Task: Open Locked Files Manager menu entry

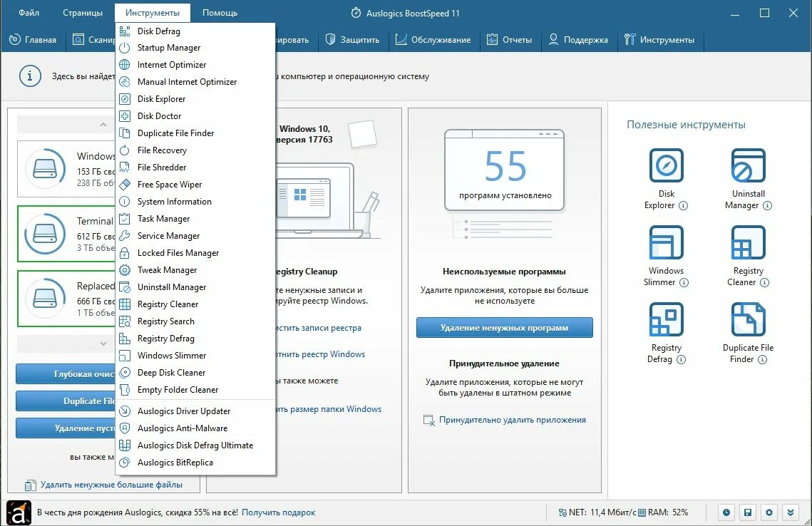Action: [195, 252]
